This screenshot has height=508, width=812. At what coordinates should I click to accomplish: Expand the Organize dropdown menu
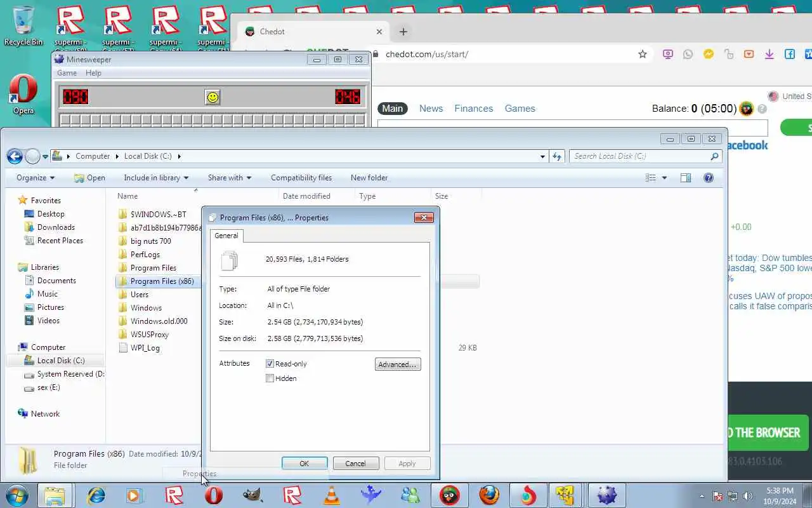pos(36,178)
